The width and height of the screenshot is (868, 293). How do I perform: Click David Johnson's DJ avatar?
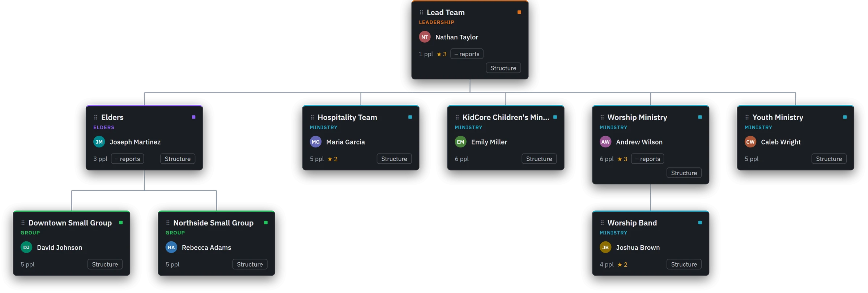coord(26,247)
